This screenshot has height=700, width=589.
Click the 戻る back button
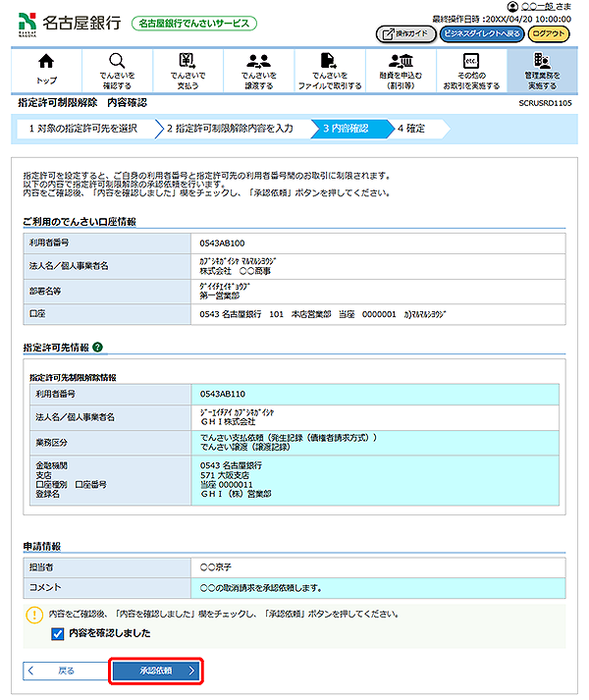[62, 671]
